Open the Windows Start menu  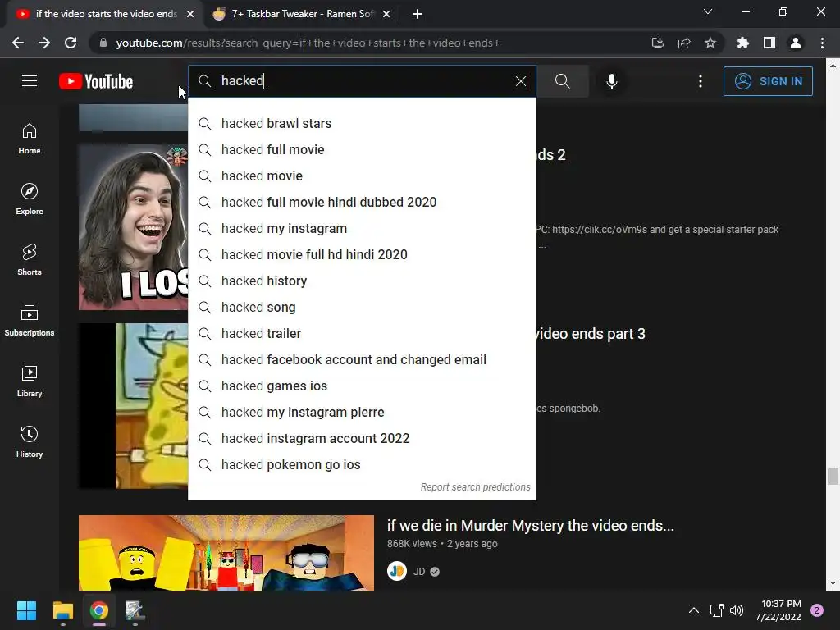pyautogui.click(x=26, y=610)
